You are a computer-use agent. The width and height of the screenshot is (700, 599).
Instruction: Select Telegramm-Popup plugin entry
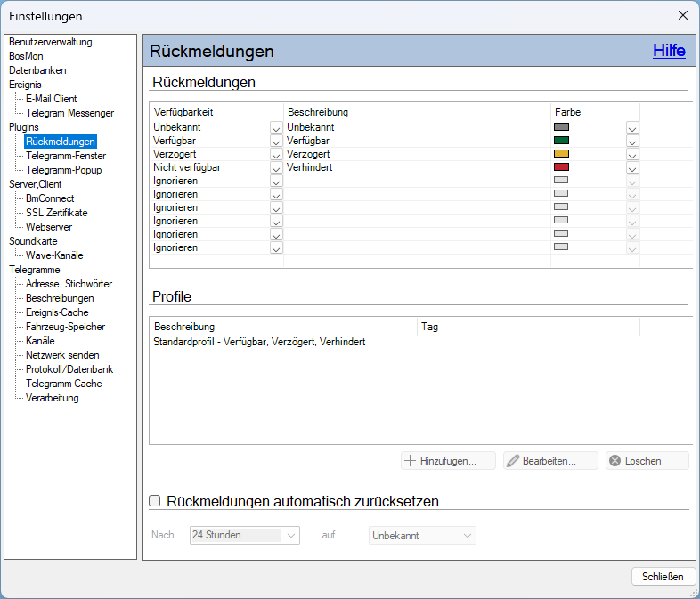click(x=63, y=170)
